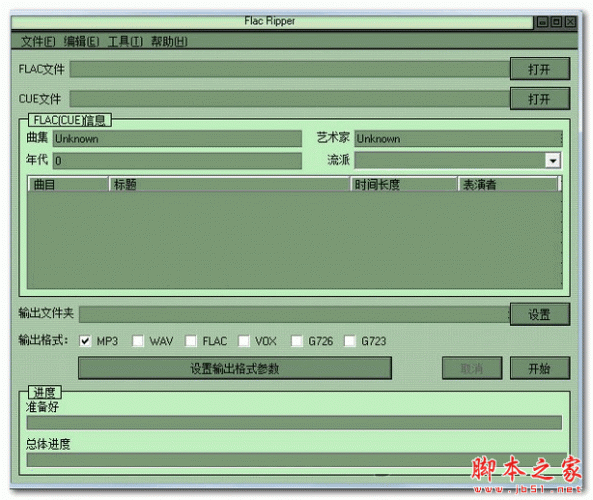Click the 年代 year field
The height and width of the screenshot is (500, 593).
coord(177,161)
